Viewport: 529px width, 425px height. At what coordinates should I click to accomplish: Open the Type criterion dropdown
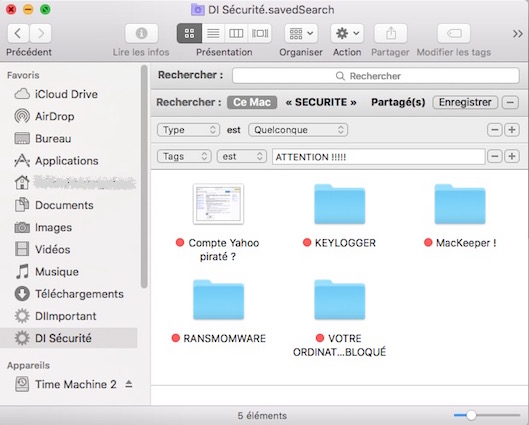[188, 130]
